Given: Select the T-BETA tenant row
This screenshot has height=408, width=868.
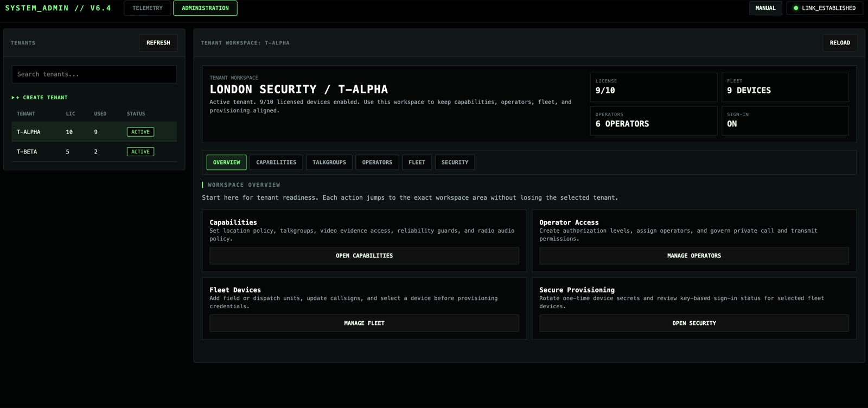Looking at the screenshot, I should [x=94, y=152].
